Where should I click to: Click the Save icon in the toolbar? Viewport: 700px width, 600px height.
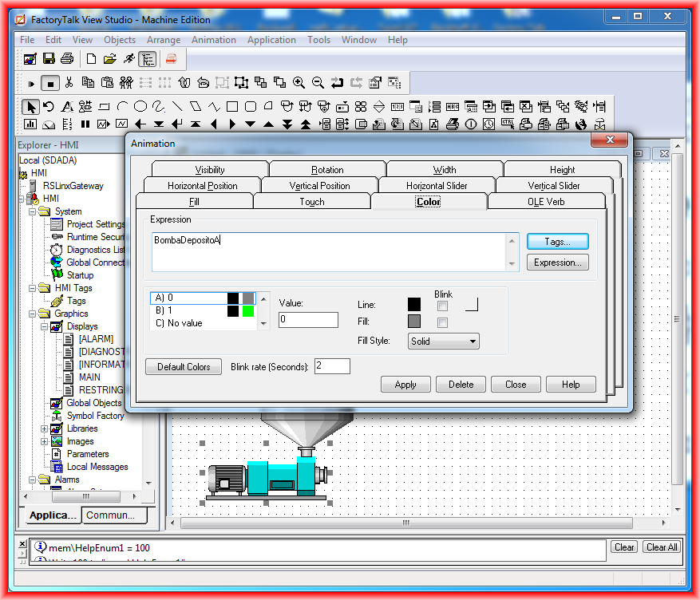tap(49, 59)
